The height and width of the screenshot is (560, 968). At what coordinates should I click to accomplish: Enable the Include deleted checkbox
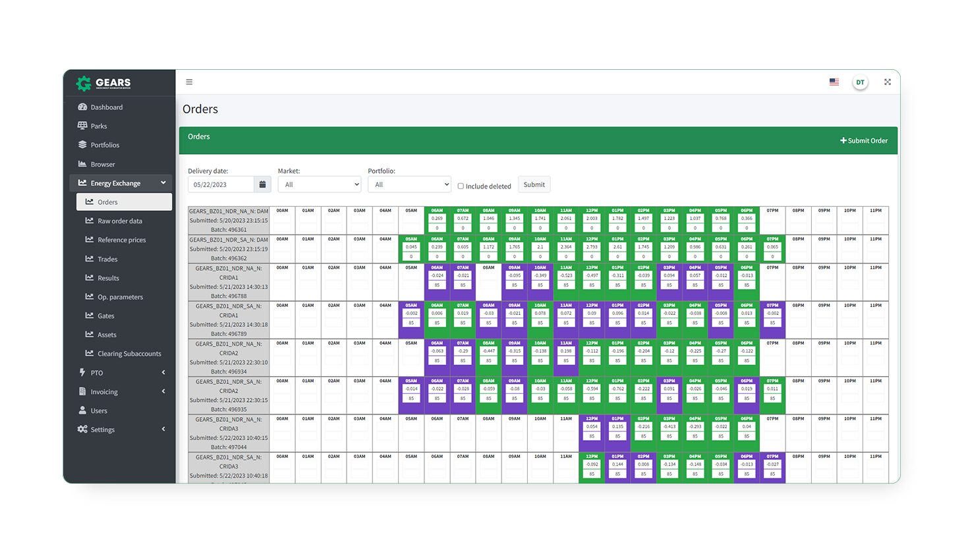[x=461, y=186]
